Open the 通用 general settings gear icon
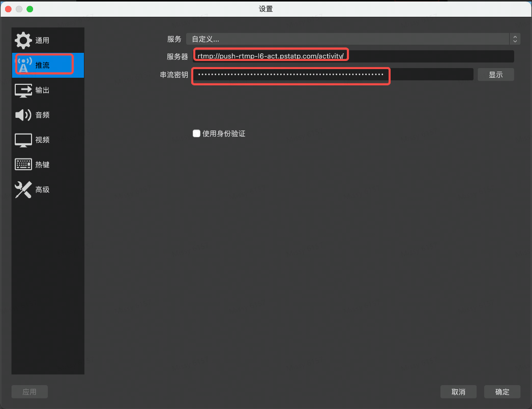532x409 pixels. pyautogui.click(x=23, y=40)
